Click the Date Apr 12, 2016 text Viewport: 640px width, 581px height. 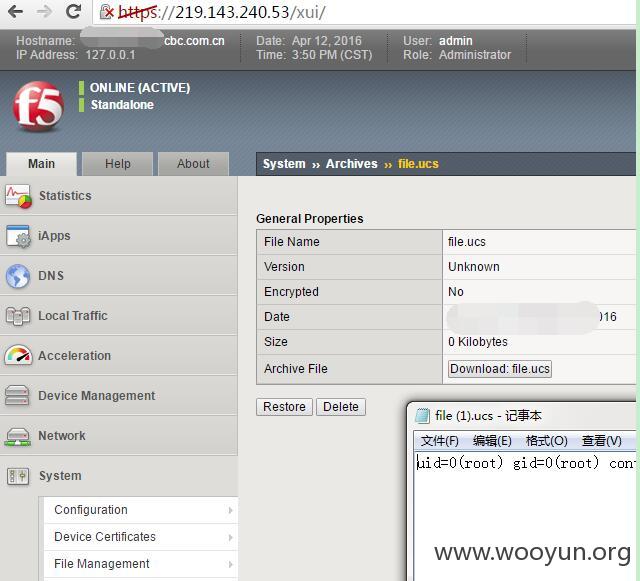(x=327, y=41)
